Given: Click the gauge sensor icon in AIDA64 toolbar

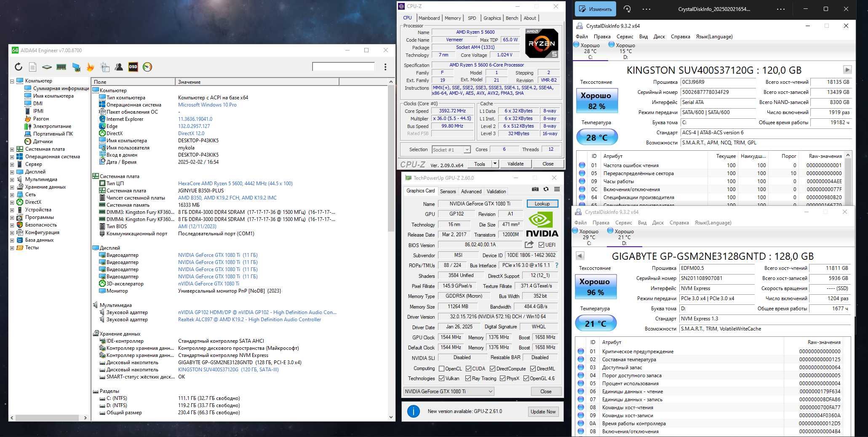Looking at the screenshot, I should [147, 67].
